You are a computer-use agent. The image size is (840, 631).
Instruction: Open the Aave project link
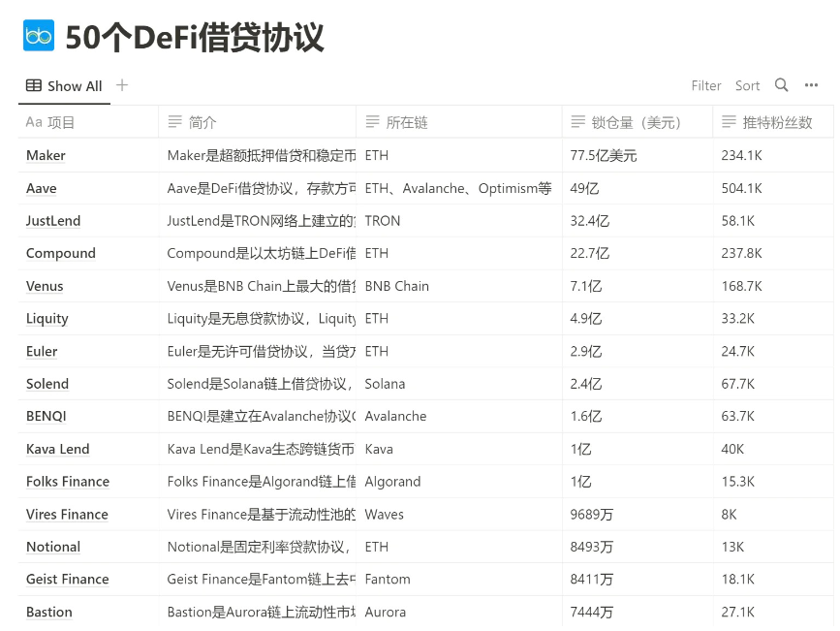pos(42,188)
